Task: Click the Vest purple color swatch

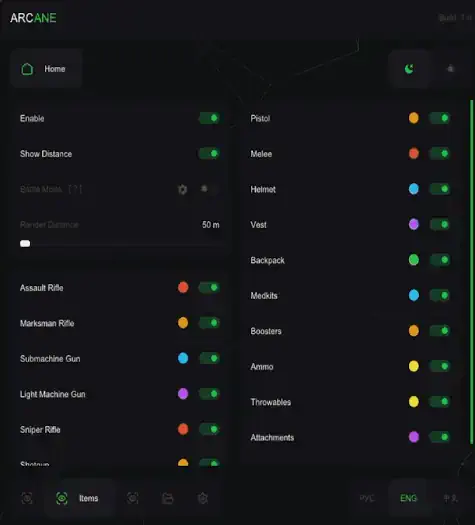Action: pyautogui.click(x=414, y=224)
